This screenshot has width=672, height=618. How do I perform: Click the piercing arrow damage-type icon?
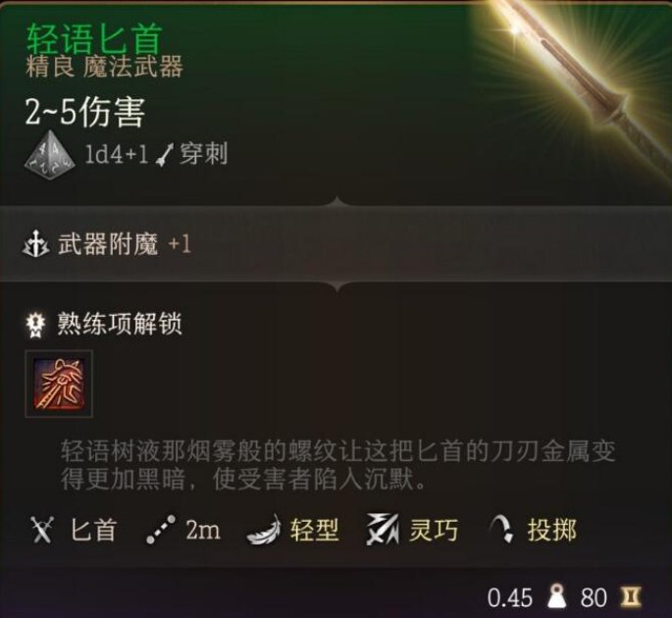[165, 155]
